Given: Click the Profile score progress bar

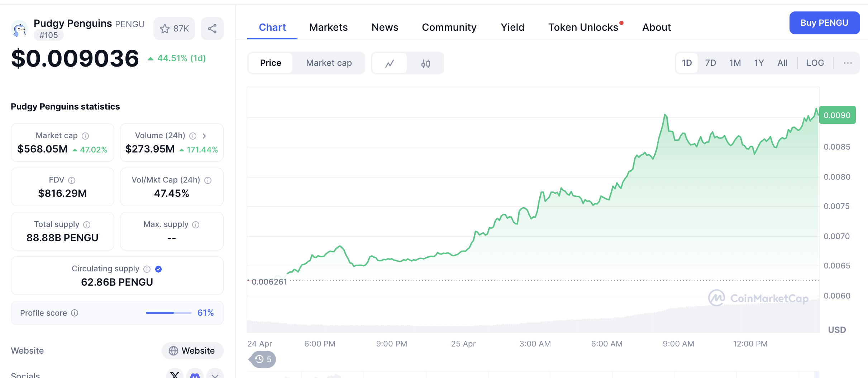Looking at the screenshot, I should 168,313.
